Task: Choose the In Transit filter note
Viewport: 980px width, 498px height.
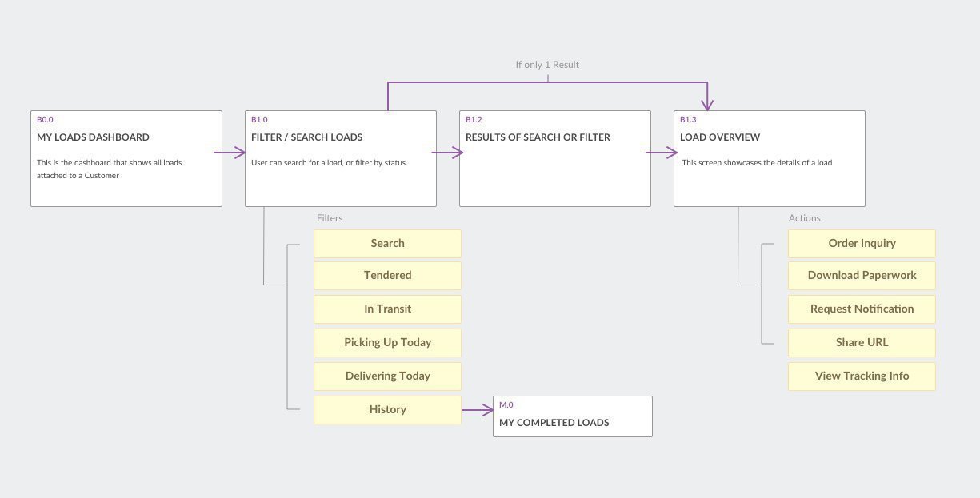Action: click(x=387, y=309)
